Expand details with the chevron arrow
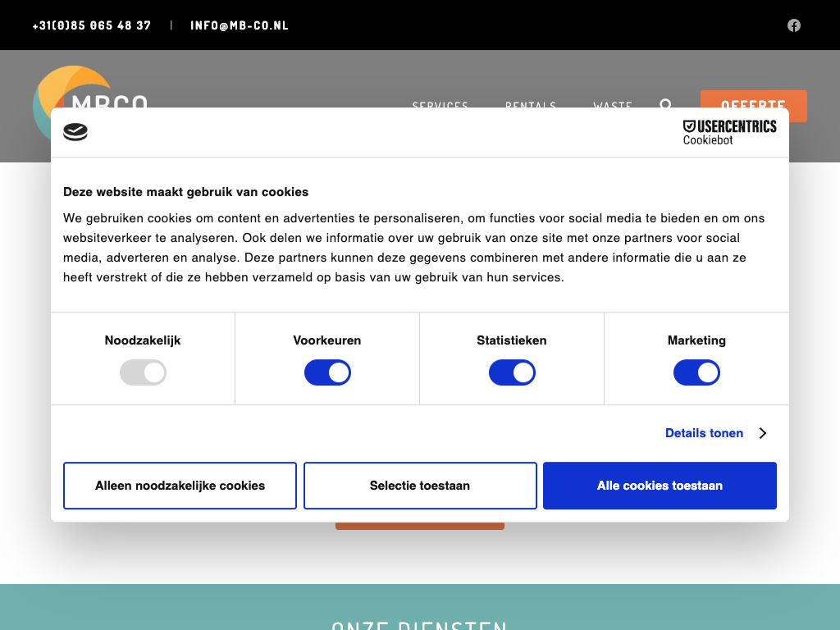This screenshot has height=630, width=840. [763, 433]
